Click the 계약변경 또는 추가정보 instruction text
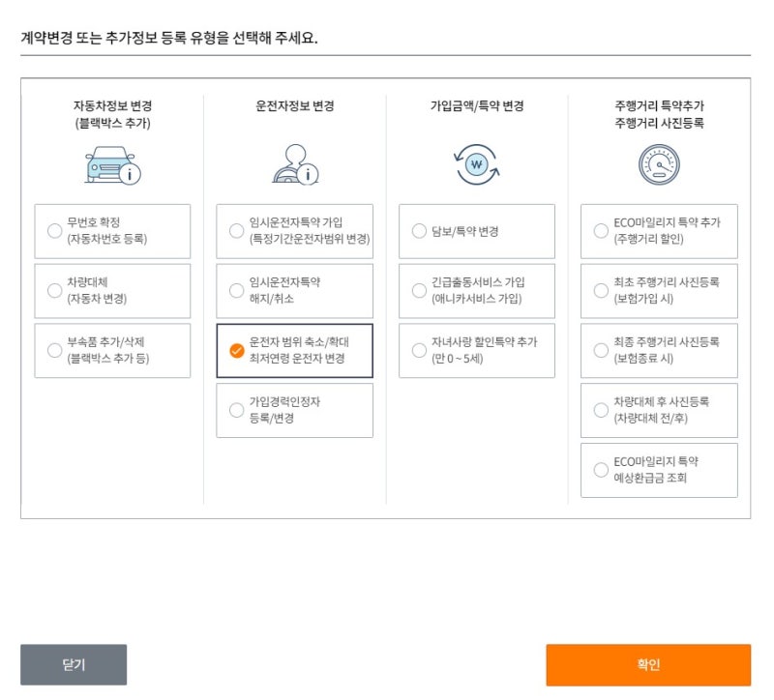 pos(168,38)
